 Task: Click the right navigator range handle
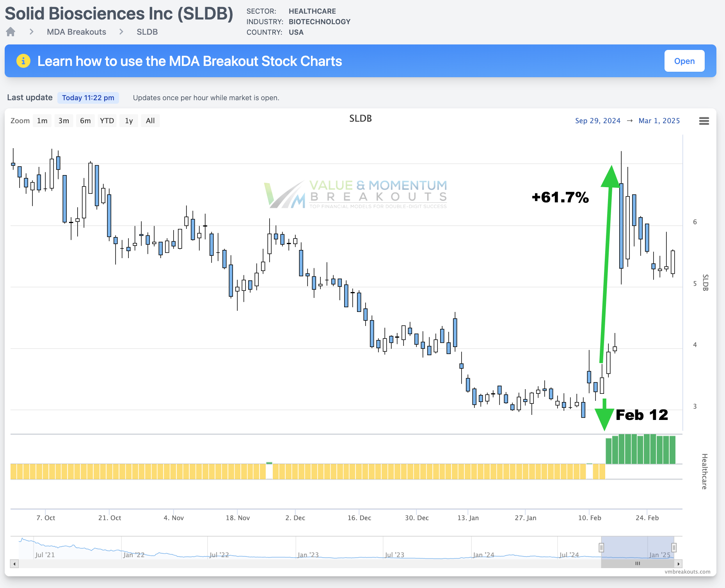(673, 547)
